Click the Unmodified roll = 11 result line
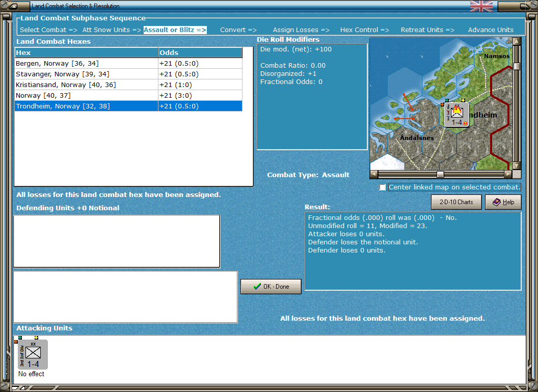This screenshot has height=392, width=538. 367,226
